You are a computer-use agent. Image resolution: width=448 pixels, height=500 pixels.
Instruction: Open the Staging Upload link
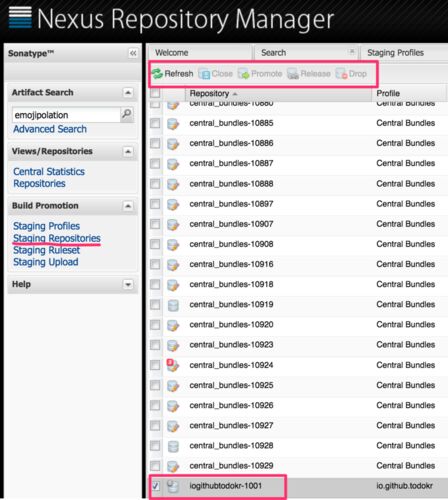[x=46, y=262]
